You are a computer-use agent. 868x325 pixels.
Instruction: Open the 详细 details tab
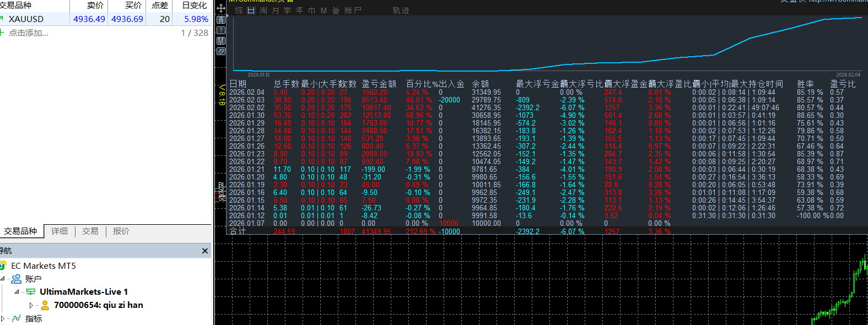[x=60, y=231]
